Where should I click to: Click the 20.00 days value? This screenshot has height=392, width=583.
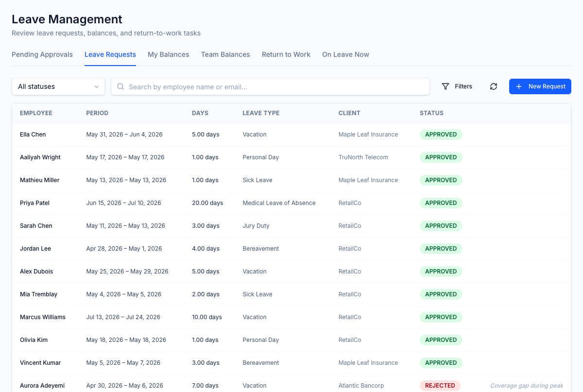click(x=207, y=203)
